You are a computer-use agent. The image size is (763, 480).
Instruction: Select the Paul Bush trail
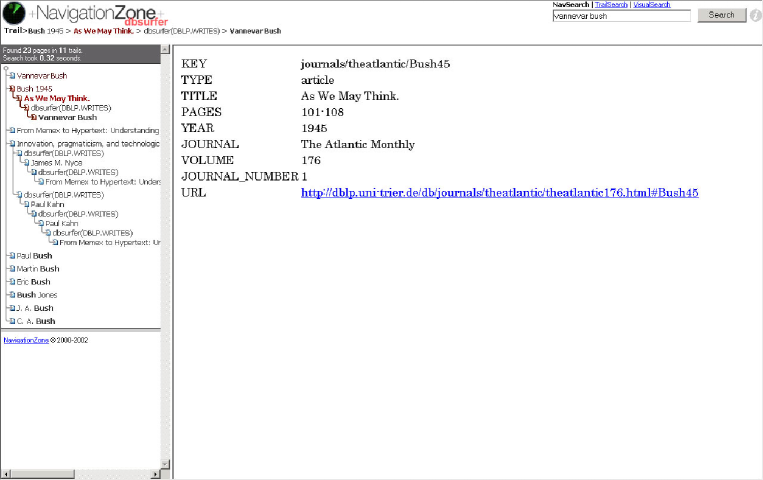[x=34, y=256]
